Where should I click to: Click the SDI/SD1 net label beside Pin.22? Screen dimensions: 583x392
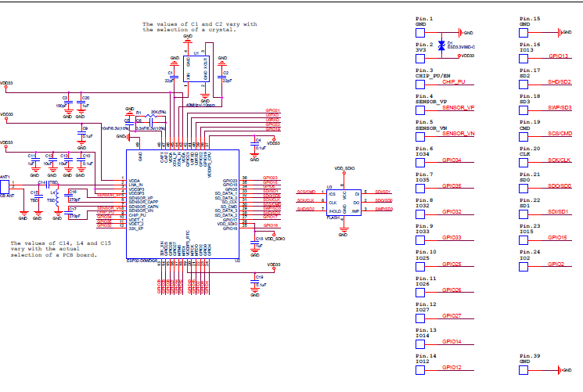558,211
